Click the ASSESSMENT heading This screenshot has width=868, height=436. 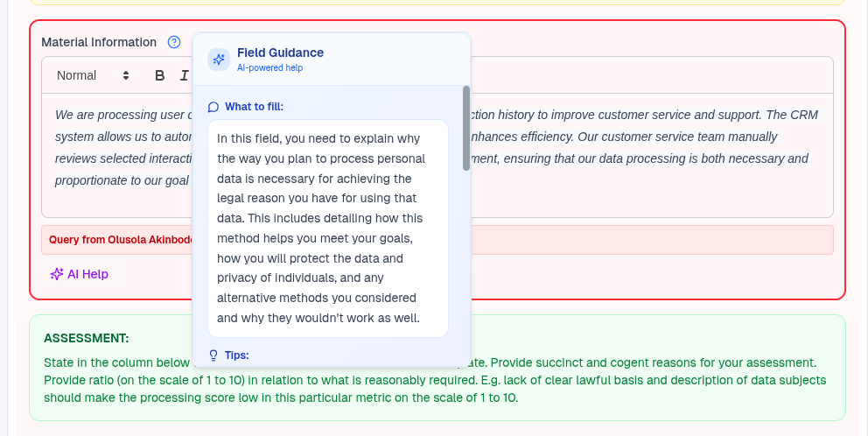pyautogui.click(x=86, y=338)
